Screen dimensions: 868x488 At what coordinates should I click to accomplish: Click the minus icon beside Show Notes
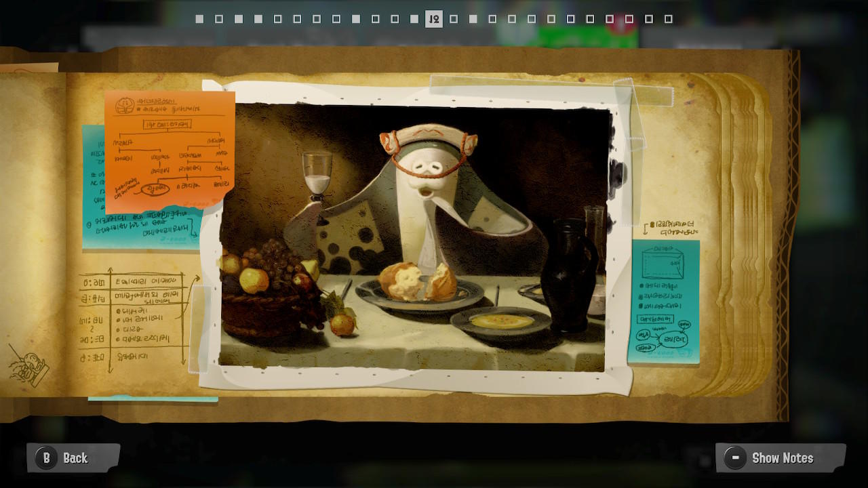click(734, 458)
